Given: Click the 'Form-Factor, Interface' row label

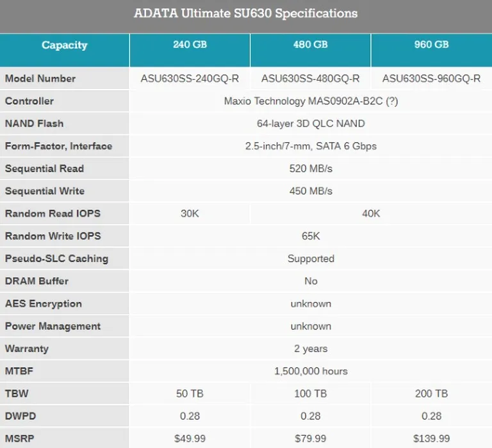Looking at the screenshot, I should click(x=59, y=146).
